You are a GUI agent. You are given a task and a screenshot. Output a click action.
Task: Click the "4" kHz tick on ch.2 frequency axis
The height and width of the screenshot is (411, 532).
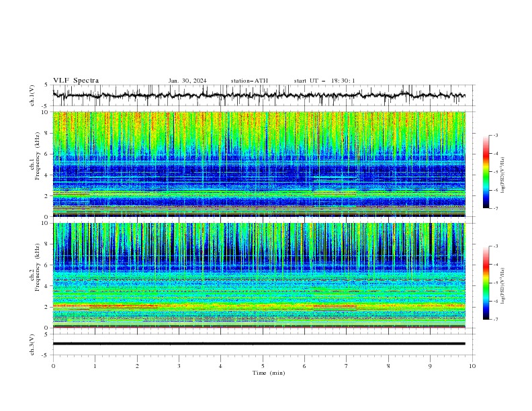point(48,286)
